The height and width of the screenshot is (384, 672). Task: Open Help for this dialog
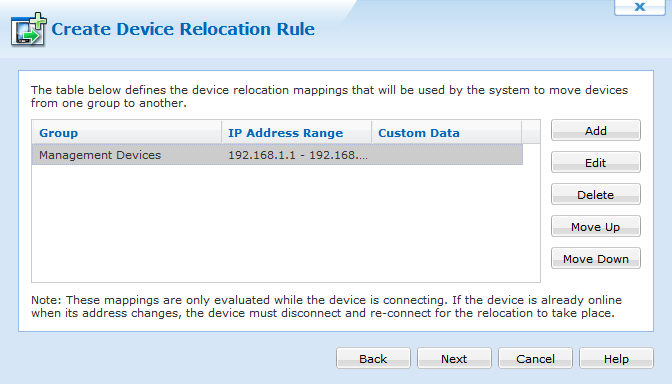point(616,358)
